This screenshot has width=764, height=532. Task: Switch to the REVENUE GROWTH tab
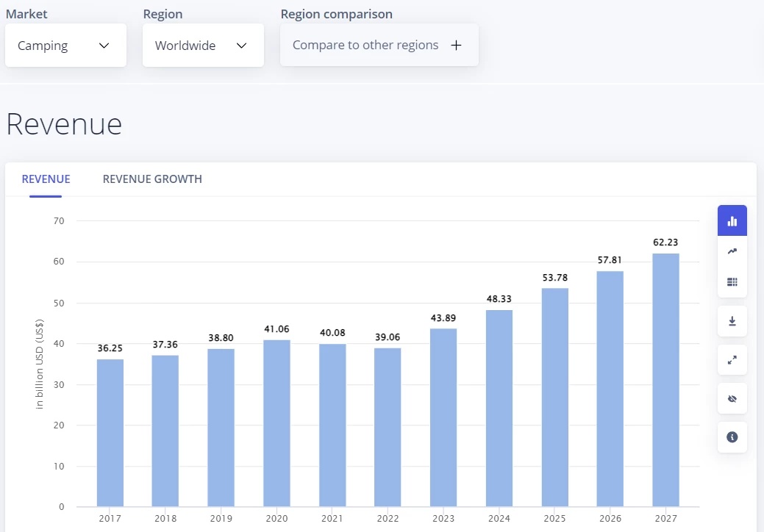tap(152, 179)
